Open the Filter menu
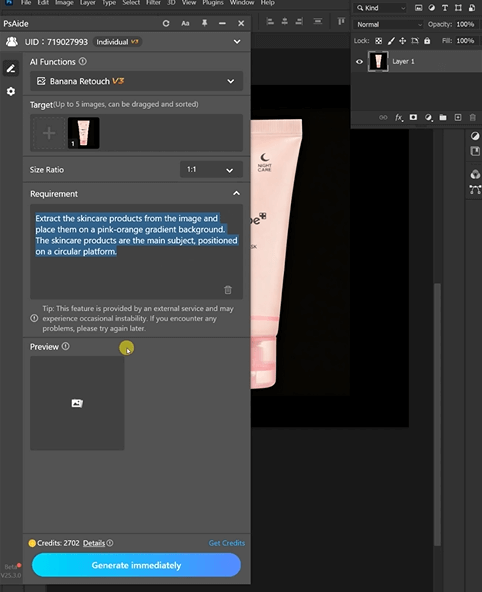Viewport: 482px width, 592px height. [x=153, y=3]
